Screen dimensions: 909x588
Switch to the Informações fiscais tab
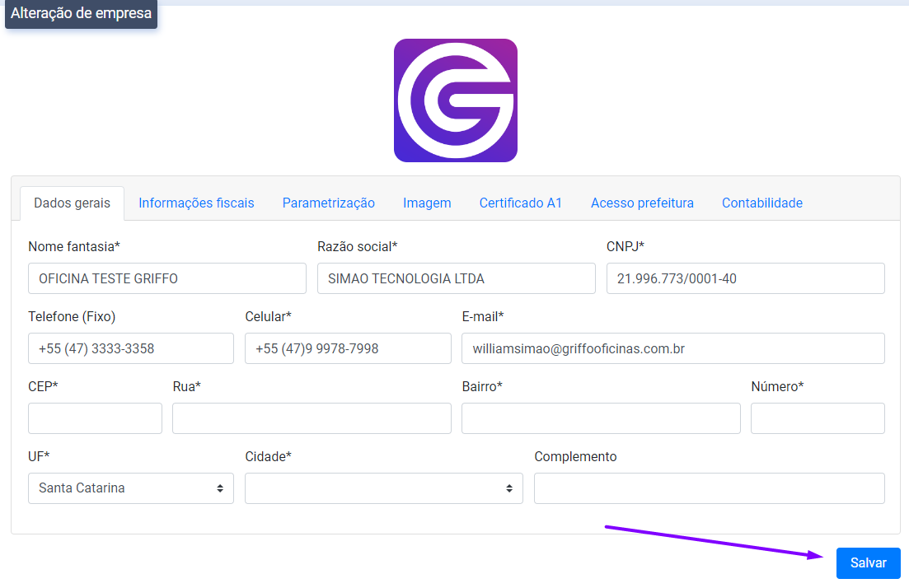pyautogui.click(x=196, y=203)
